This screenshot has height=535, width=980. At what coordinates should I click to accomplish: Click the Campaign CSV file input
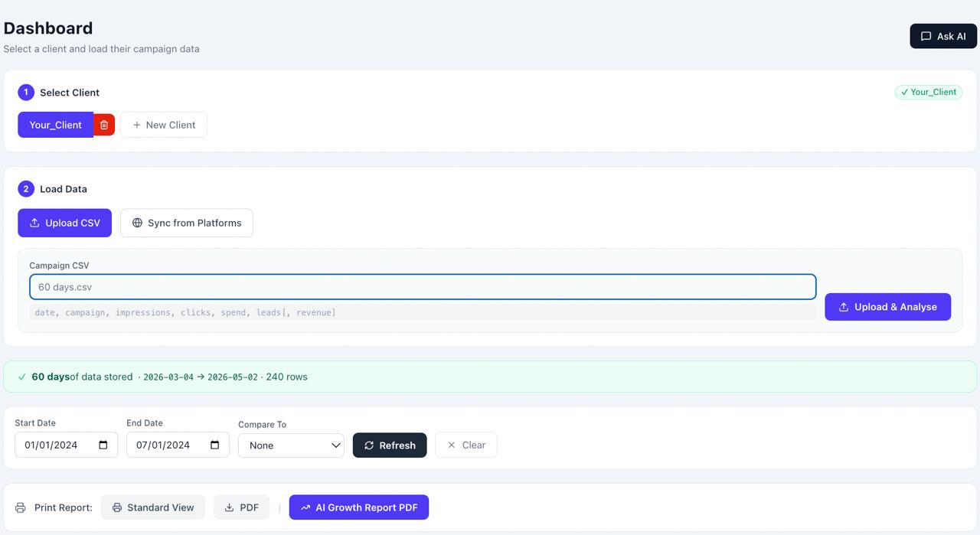[423, 287]
